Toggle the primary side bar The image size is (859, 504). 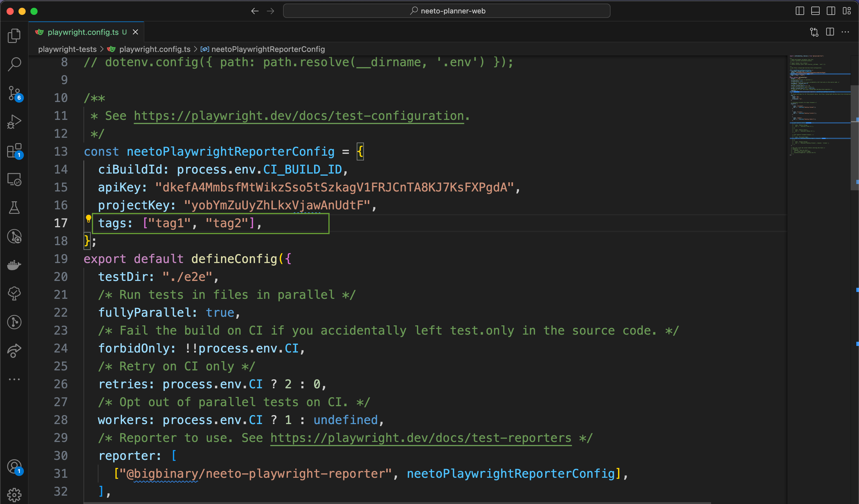(800, 11)
